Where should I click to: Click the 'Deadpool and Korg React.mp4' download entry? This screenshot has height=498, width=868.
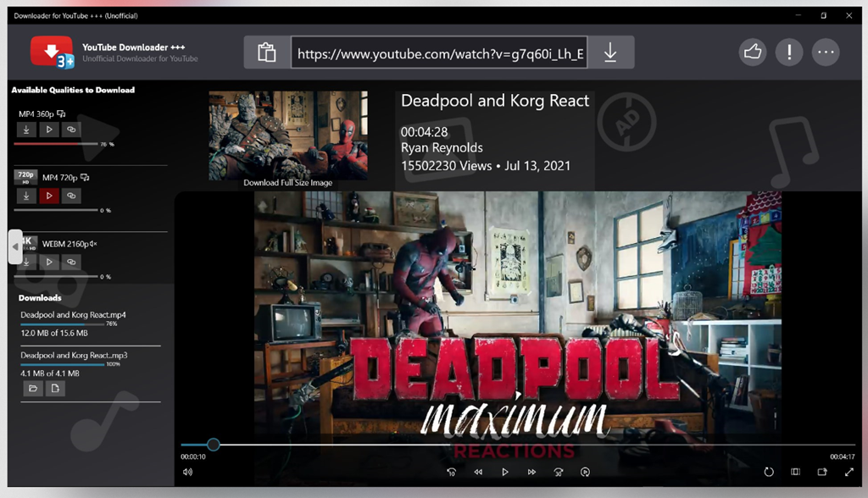point(73,315)
